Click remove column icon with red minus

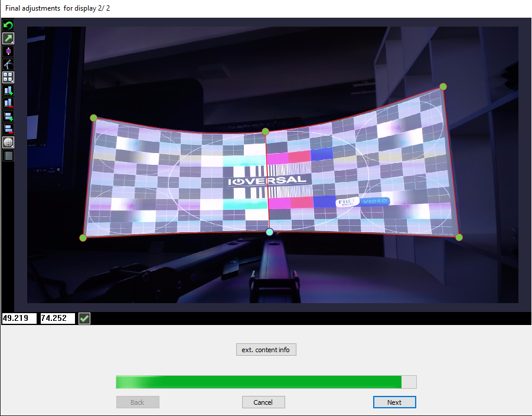coord(8,103)
